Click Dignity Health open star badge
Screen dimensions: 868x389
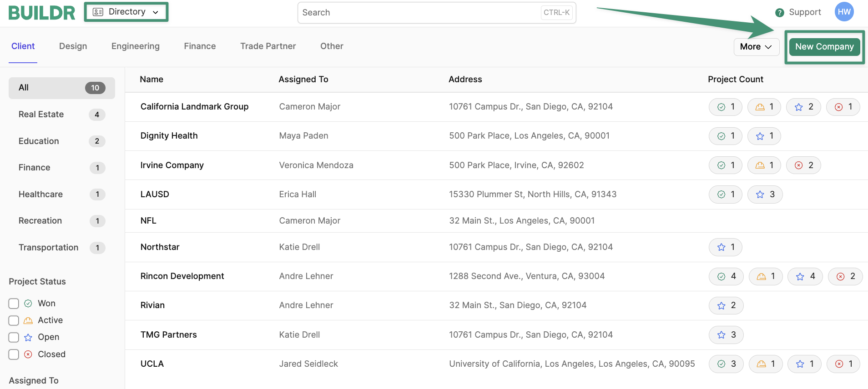[x=764, y=136]
